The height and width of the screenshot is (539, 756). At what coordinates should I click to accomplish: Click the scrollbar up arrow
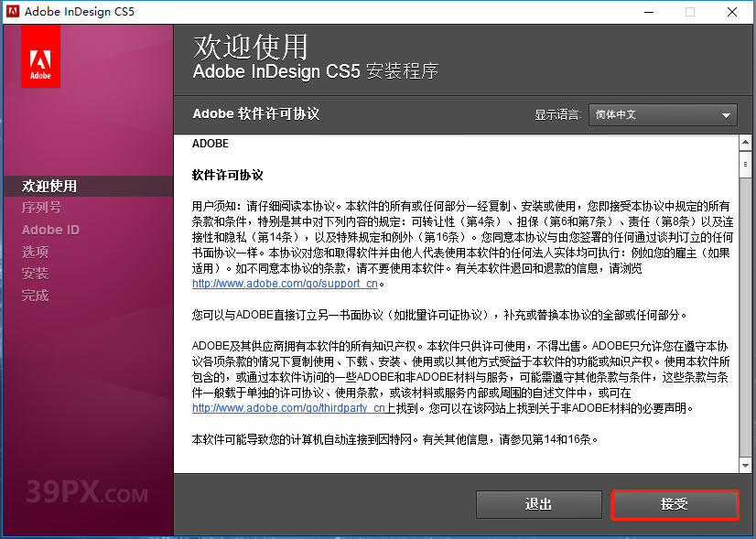coord(744,142)
